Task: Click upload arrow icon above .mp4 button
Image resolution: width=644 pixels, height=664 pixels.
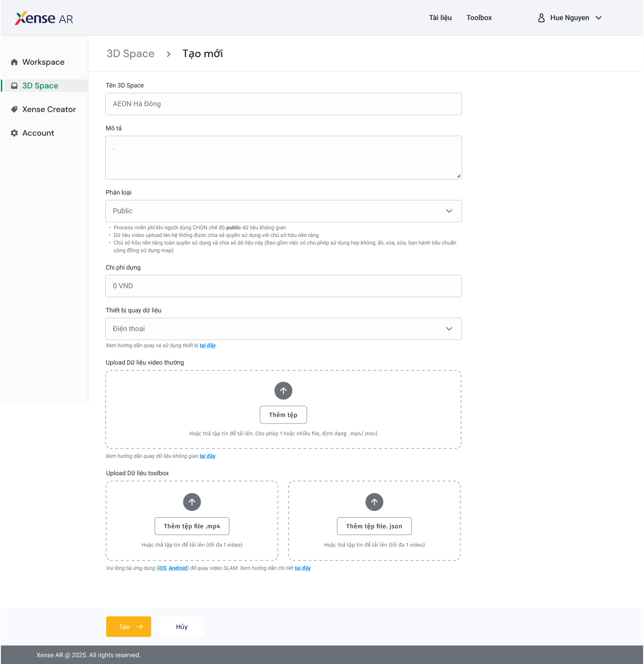Action: pos(192,502)
